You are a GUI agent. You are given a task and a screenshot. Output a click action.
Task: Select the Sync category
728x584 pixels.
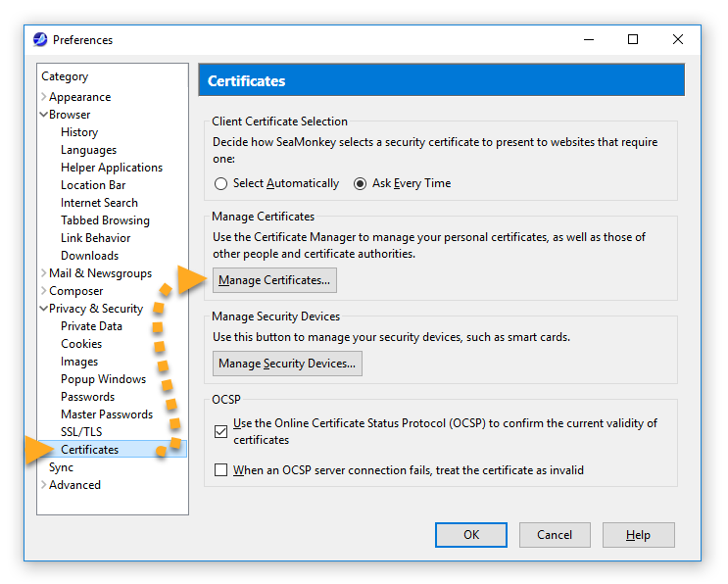tap(62, 467)
